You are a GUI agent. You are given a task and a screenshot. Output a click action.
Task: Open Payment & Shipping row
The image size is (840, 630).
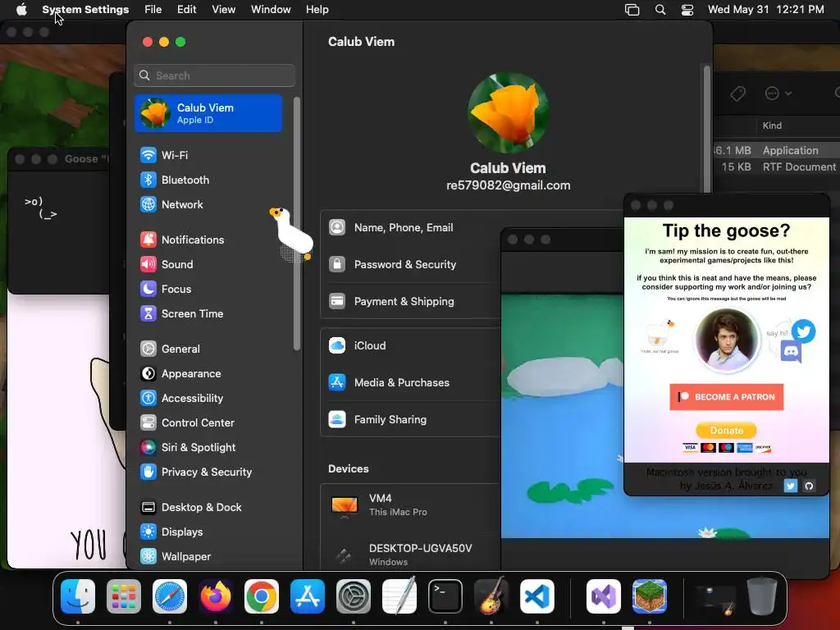point(410,302)
